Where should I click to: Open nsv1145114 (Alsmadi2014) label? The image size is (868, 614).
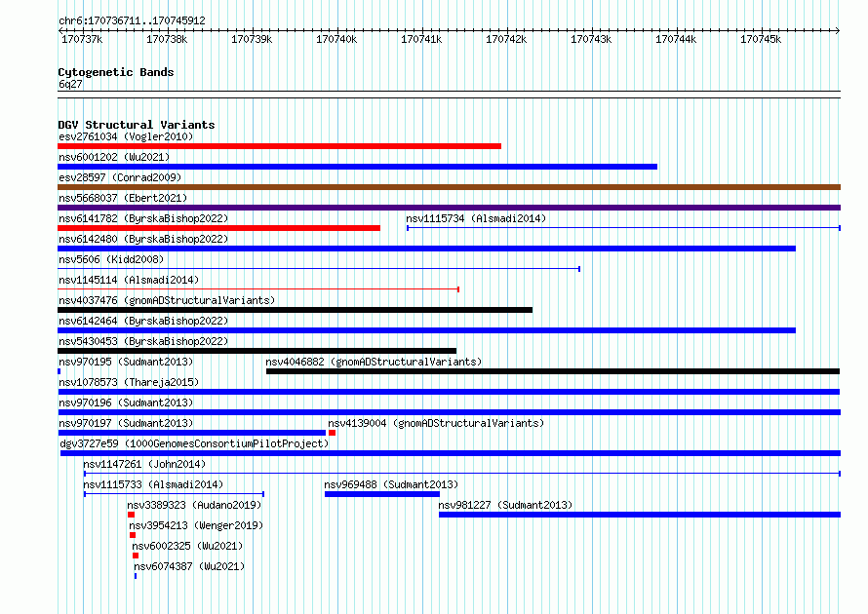coord(129,280)
